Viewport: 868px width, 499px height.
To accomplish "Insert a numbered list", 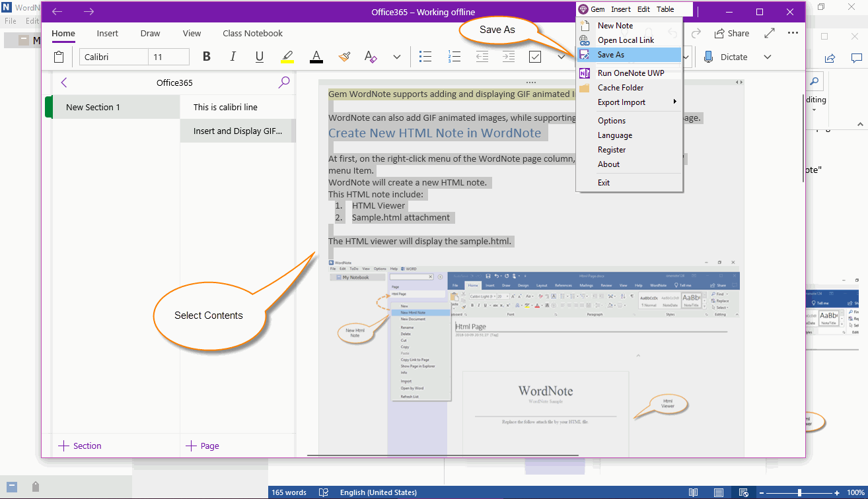I will pos(454,57).
